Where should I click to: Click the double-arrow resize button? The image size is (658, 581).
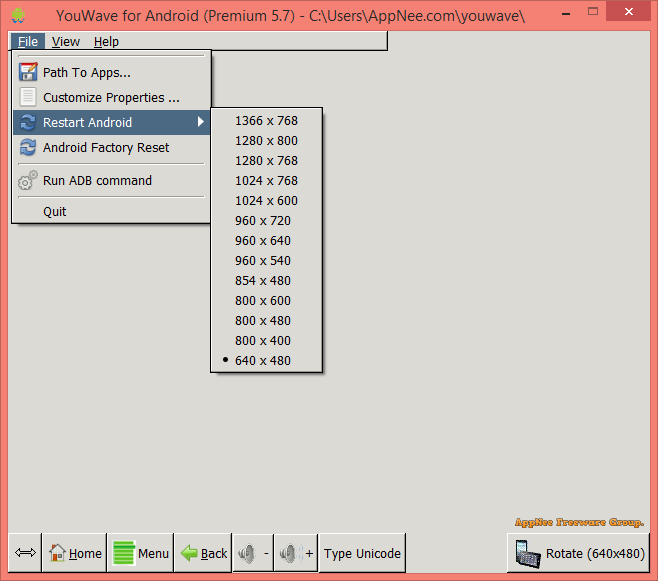[x=25, y=553]
